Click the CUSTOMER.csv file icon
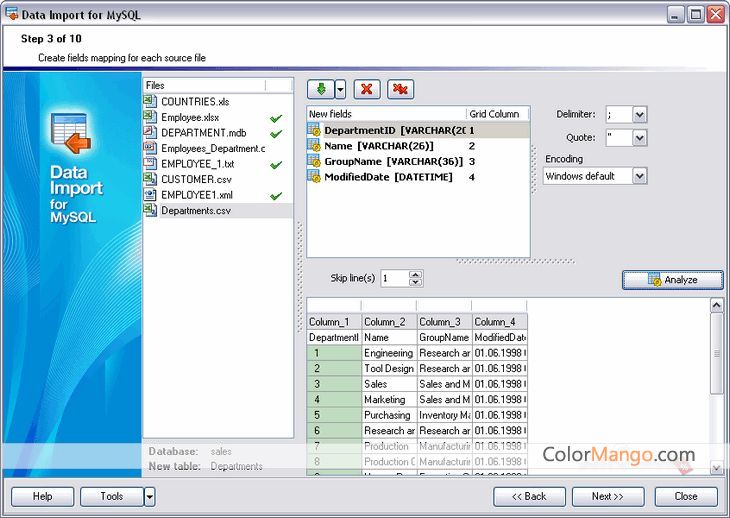The width and height of the screenshot is (730, 518). 150,179
